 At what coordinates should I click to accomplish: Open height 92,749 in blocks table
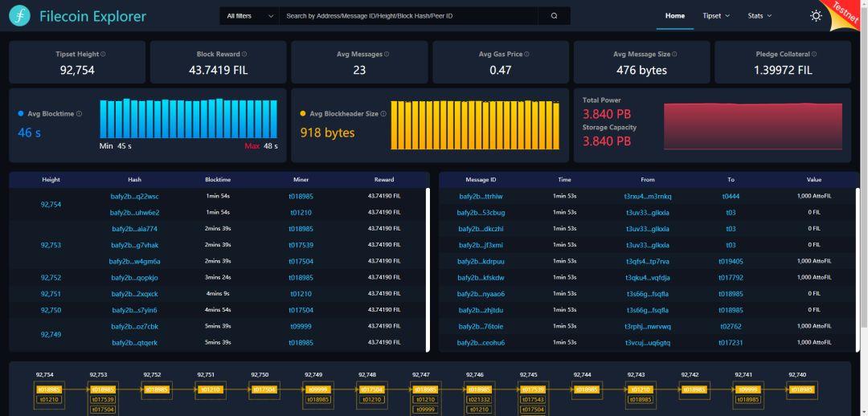pyautogui.click(x=51, y=335)
